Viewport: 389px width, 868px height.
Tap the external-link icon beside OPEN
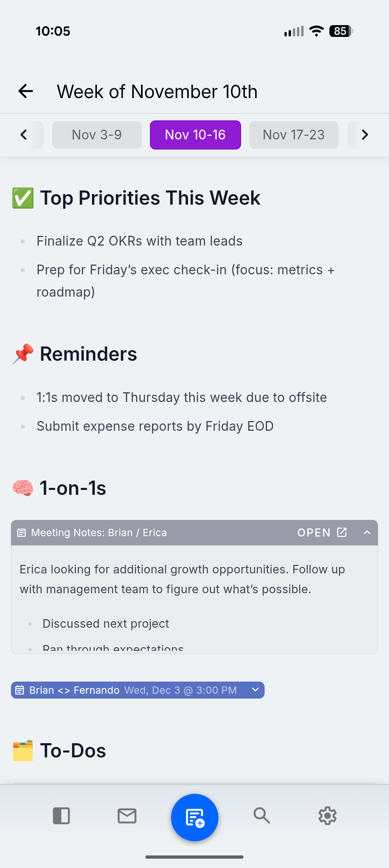[x=342, y=532]
